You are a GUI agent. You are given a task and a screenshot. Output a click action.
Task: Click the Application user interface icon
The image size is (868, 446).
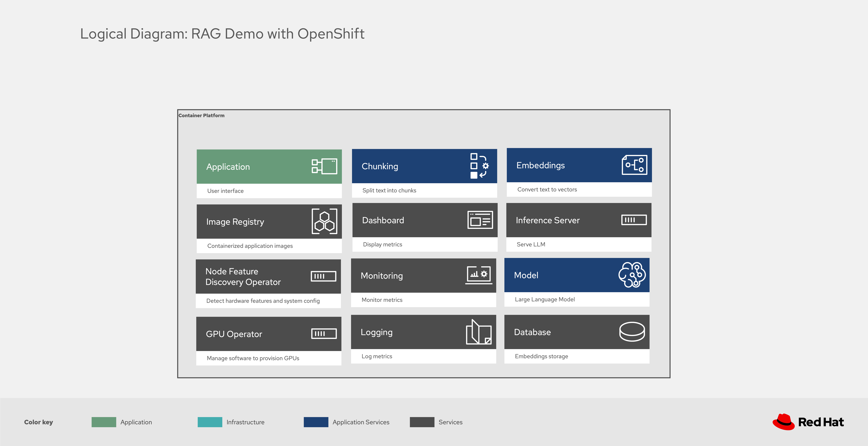324,166
